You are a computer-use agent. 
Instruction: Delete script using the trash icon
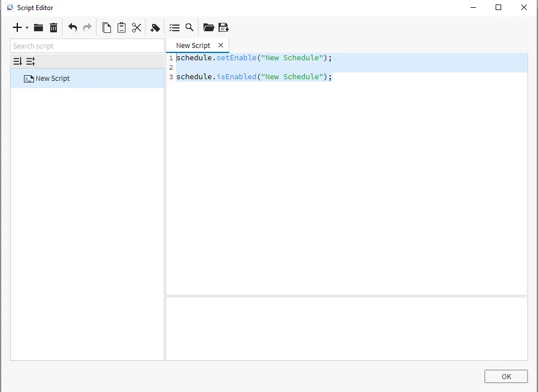coord(54,27)
